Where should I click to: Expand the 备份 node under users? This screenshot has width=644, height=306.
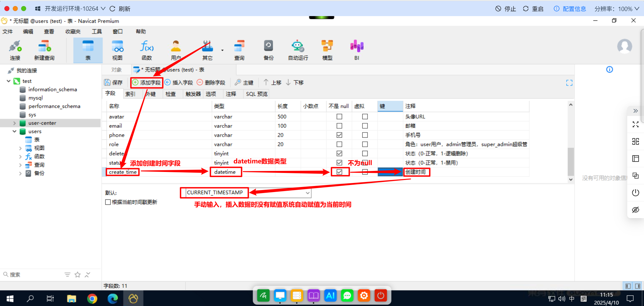coord(20,173)
